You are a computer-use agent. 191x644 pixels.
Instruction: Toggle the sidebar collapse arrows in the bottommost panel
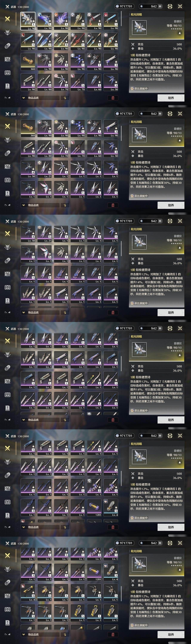[7, 634]
